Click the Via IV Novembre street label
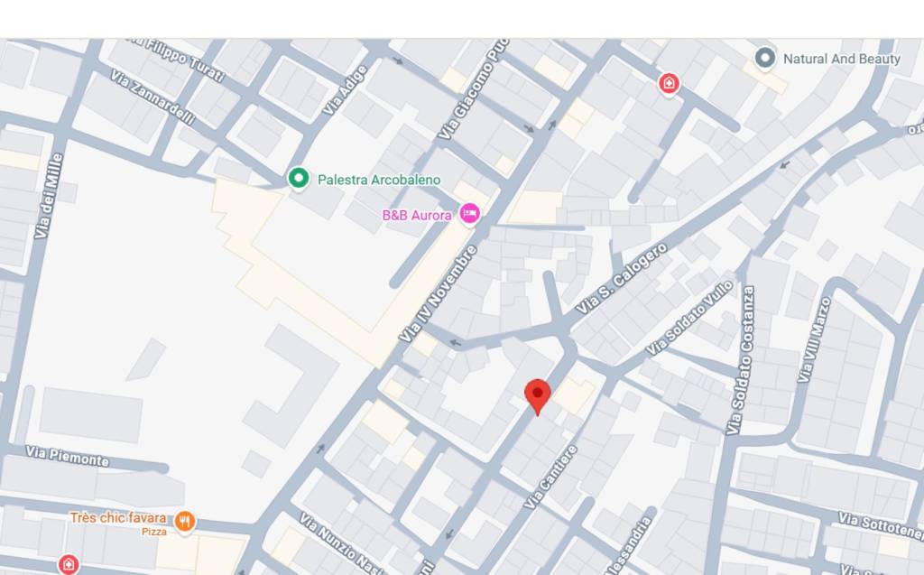The width and height of the screenshot is (924, 575). [439, 293]
